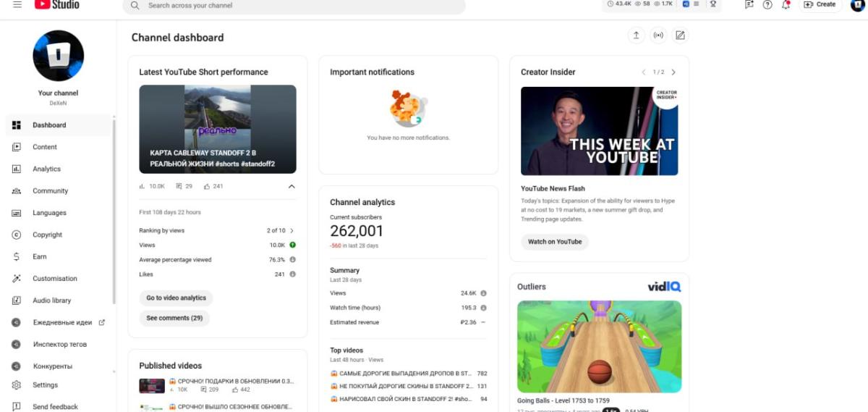Open Earn in the sidebar
The image size is (868, 412).
(x=59, y=256)
